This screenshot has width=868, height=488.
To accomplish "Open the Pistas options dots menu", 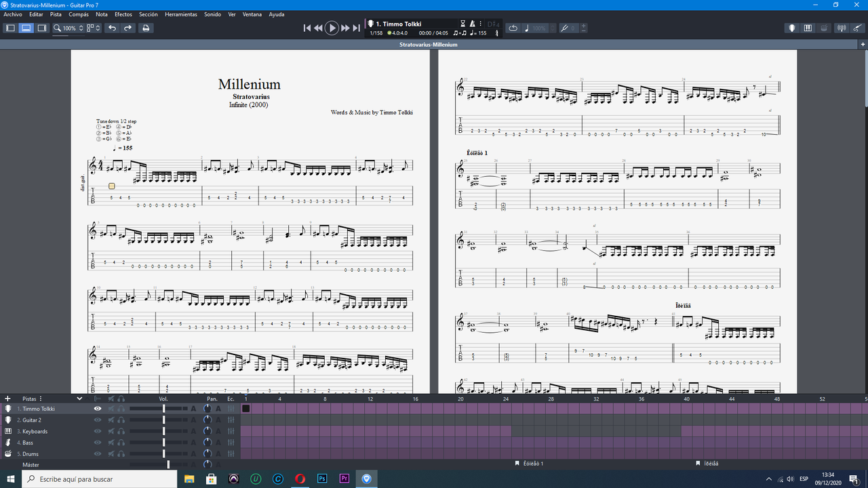I will (x=41, y=399).
